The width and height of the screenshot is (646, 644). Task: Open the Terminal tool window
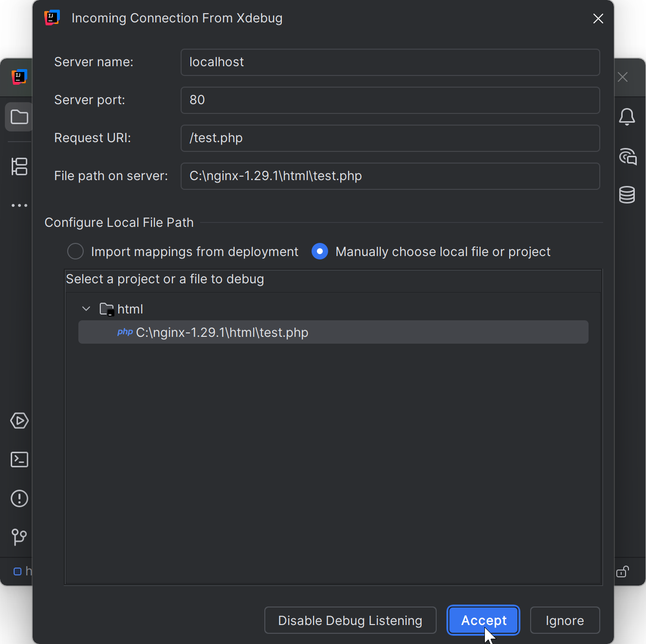pyautogui.click(x=19, y=460)
